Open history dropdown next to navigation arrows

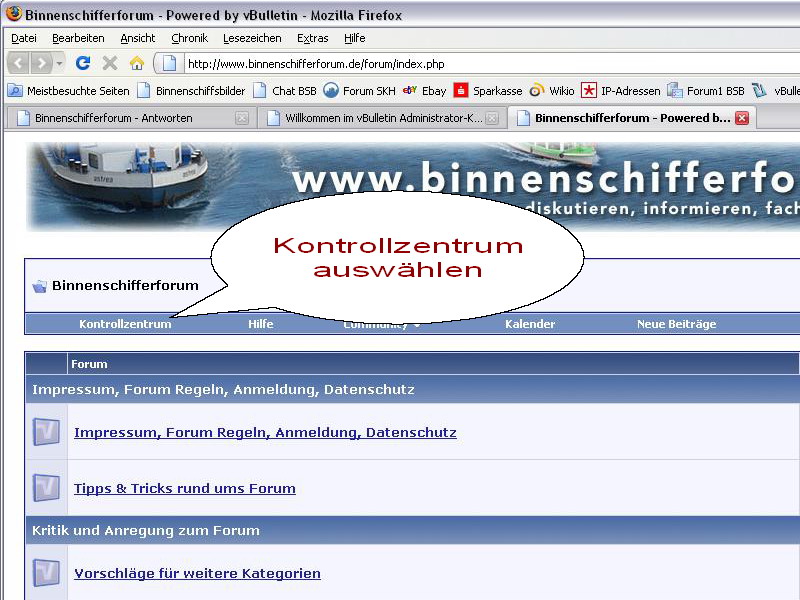click(x=60, y=63)
